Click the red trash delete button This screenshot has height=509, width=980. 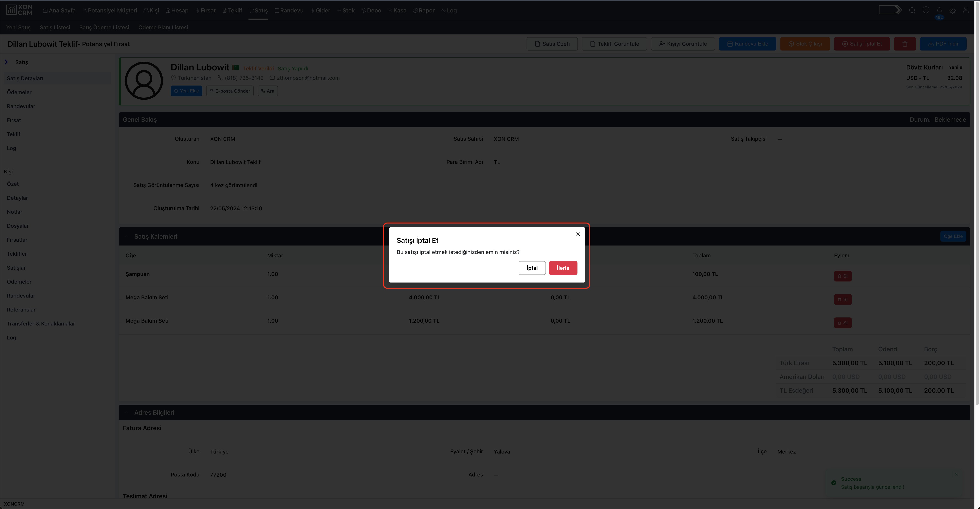coord(905,44)
